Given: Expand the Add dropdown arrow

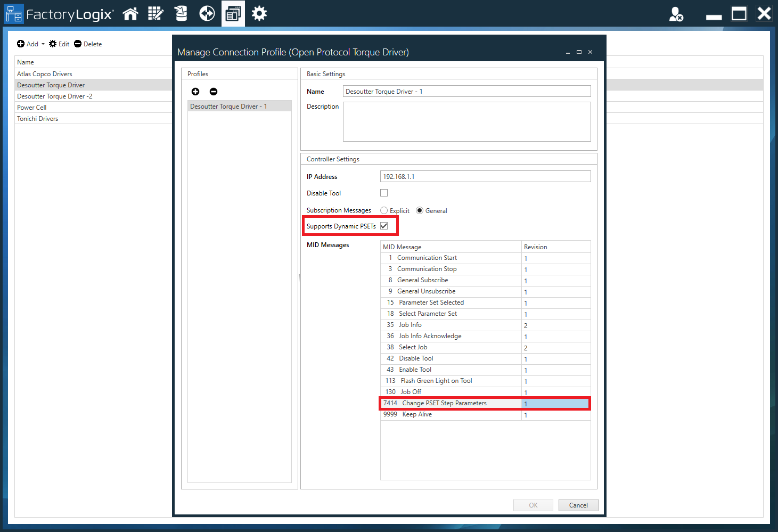Looking at the screenshot, I should pyautogui.click(x=43, y=44).
